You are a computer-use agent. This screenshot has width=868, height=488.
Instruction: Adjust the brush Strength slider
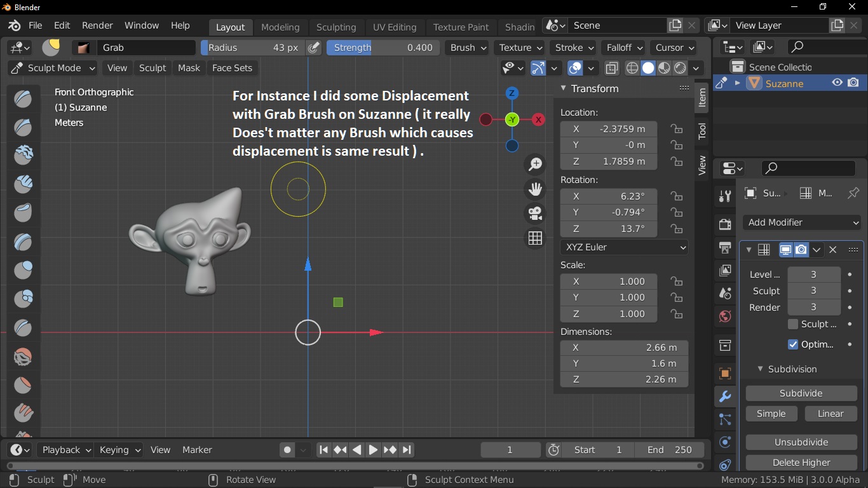click(383, 48)
